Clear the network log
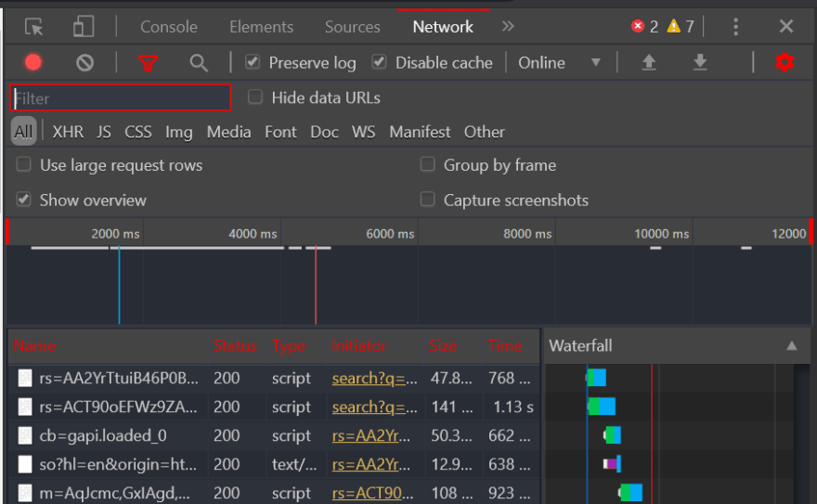The image size is (817, 504). 84,63
